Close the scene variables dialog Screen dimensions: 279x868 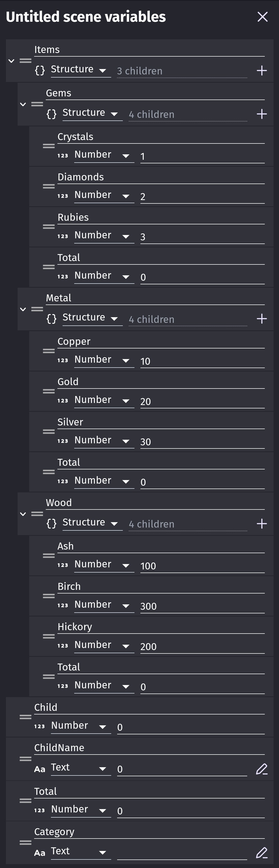point(262,17)
